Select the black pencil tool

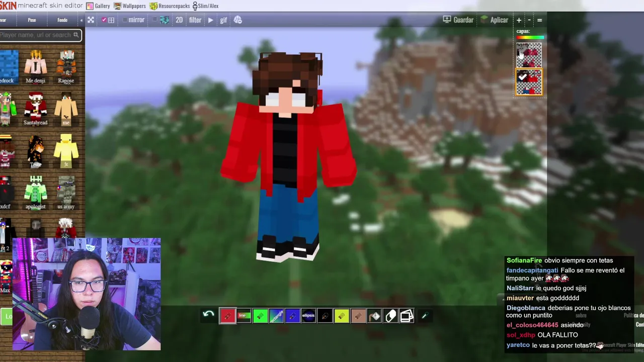tap(325, 316)
